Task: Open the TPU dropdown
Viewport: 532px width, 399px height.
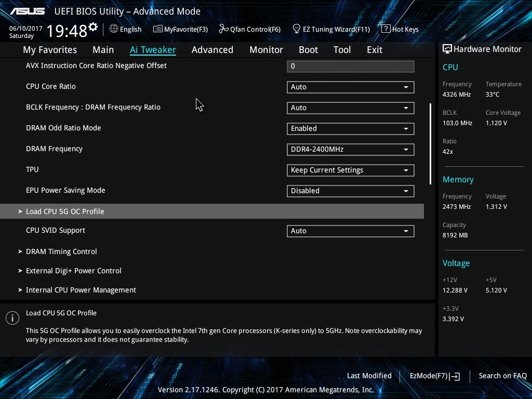Action: [351, 170]
